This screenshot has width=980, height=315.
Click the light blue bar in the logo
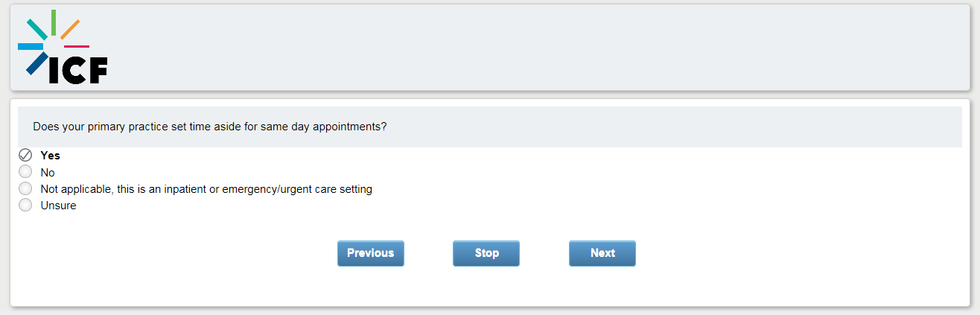click(31, 46)
